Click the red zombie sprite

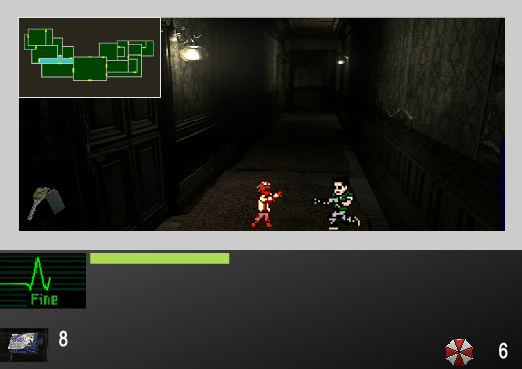click(266, 204)
